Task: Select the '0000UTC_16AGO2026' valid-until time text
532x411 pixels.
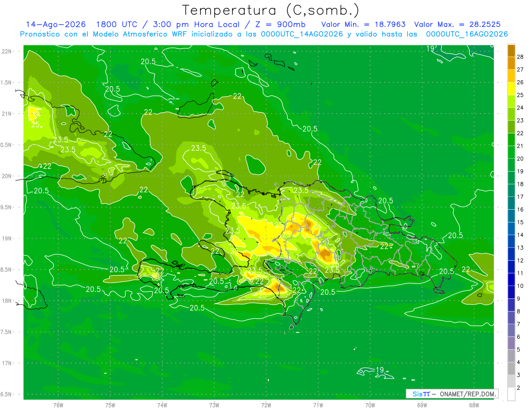Action: (467, 34)
